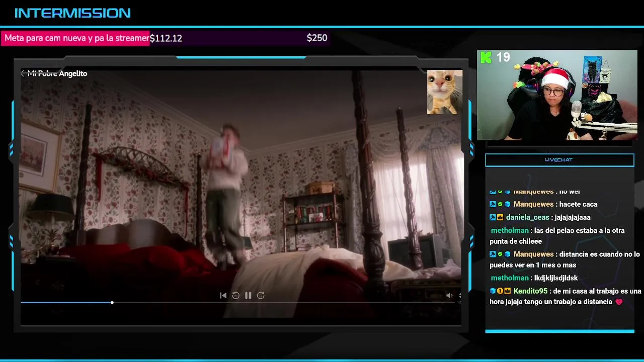
Task: Open metholman username on 'las del pelao' message
Action: (x=510, y=230)
